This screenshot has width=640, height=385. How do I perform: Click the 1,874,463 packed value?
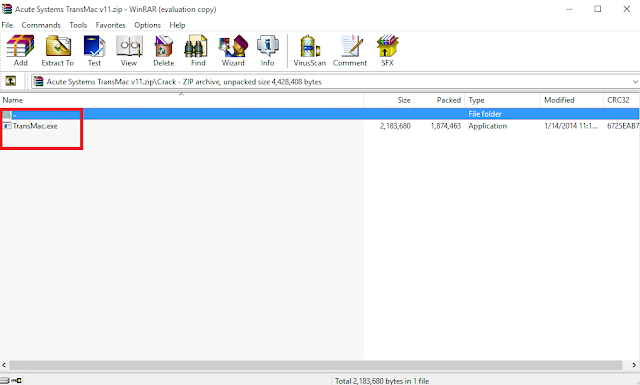pos(446,126)
